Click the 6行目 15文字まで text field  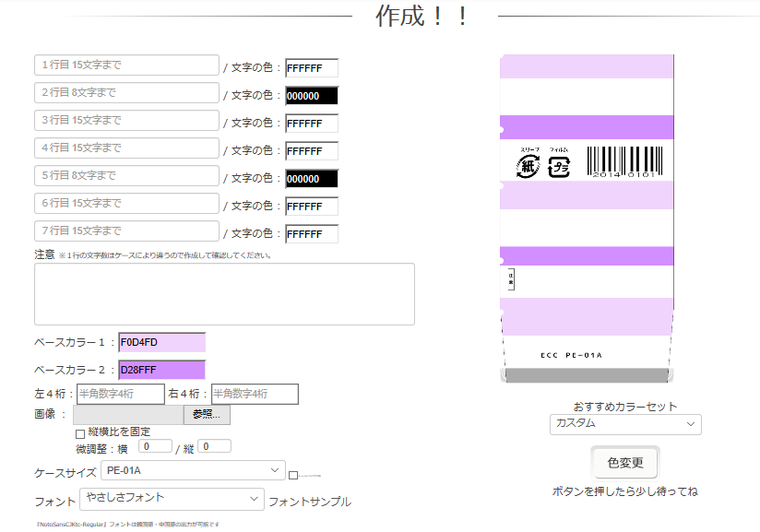point(126,203)
